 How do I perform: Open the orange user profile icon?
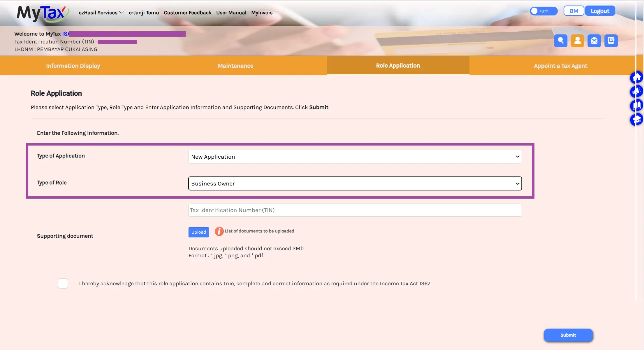(577, 41)
